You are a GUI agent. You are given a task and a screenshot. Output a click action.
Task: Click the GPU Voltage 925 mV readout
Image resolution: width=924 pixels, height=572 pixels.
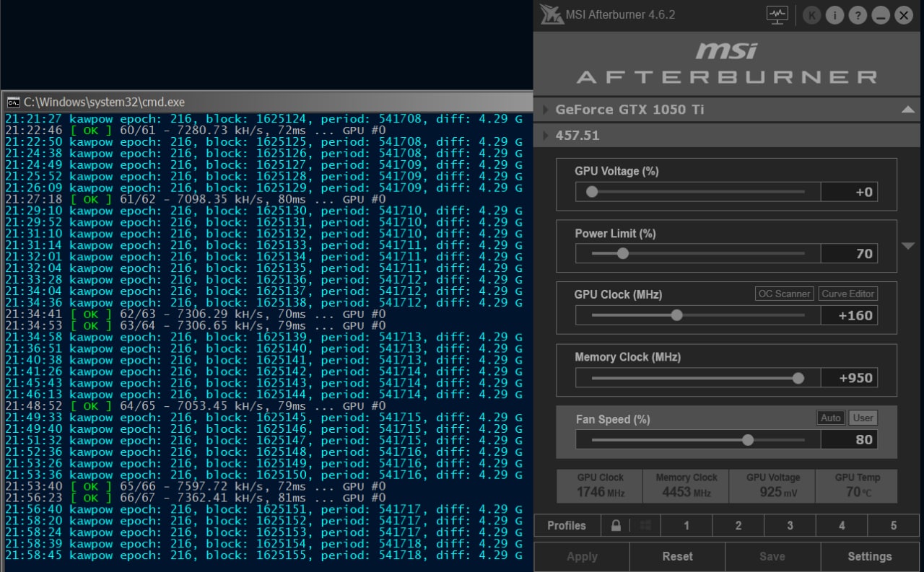[772, 485]
